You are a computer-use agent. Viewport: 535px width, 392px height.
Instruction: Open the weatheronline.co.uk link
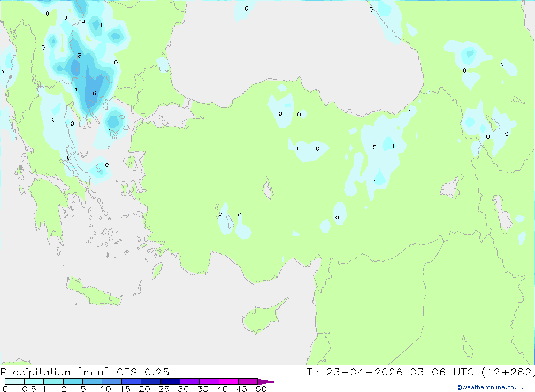point(490,387)
